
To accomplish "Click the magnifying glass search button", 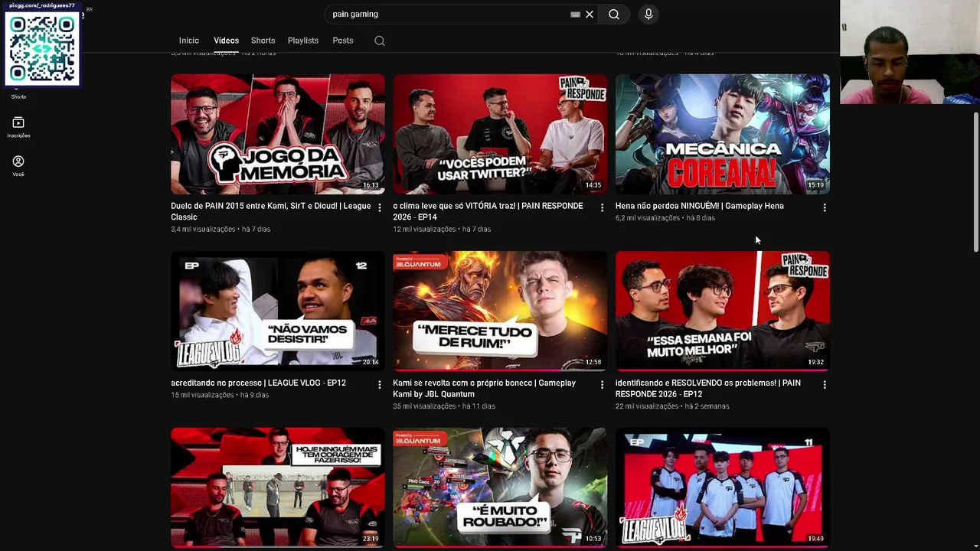I will tap(614, 15).
